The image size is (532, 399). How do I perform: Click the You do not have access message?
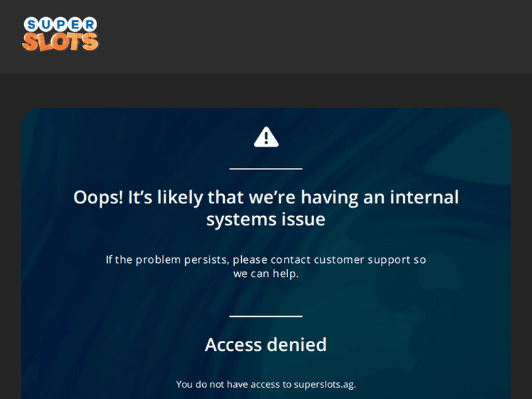coord(266,384)
